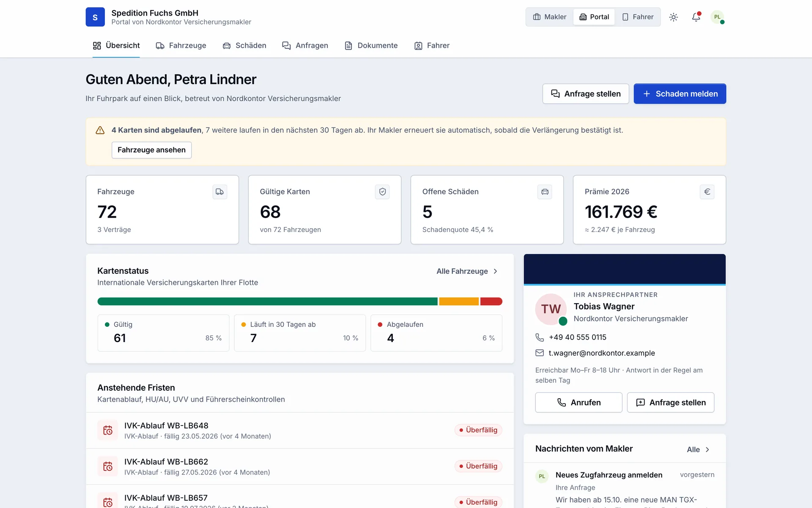Click euro icon in Prämie 2026 card

point(707,192)
